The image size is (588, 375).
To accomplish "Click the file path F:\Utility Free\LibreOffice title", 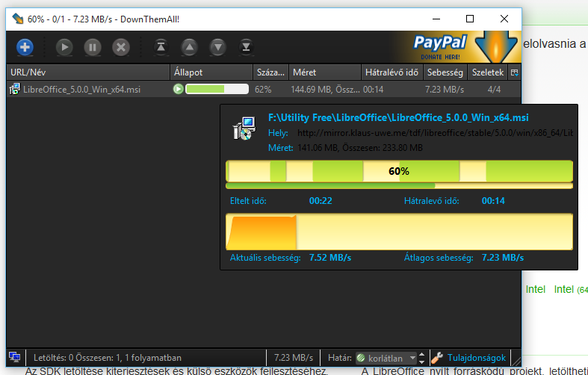I will click(x=398, y=118).
